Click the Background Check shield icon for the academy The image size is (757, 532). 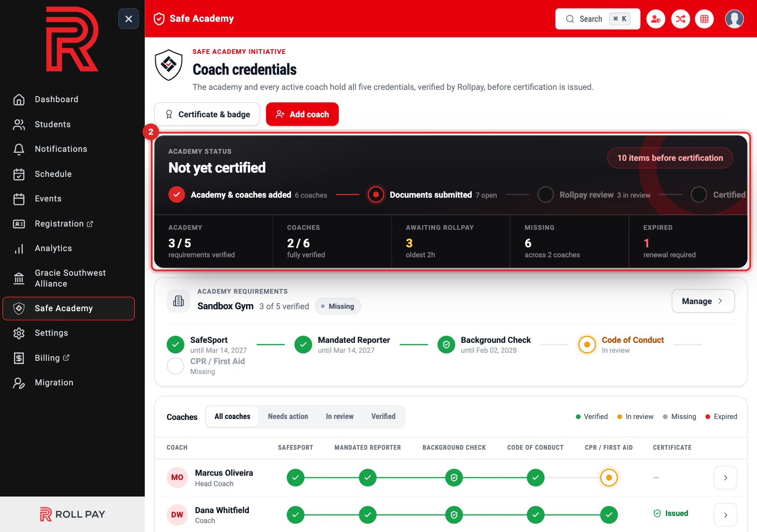point(446,345)
